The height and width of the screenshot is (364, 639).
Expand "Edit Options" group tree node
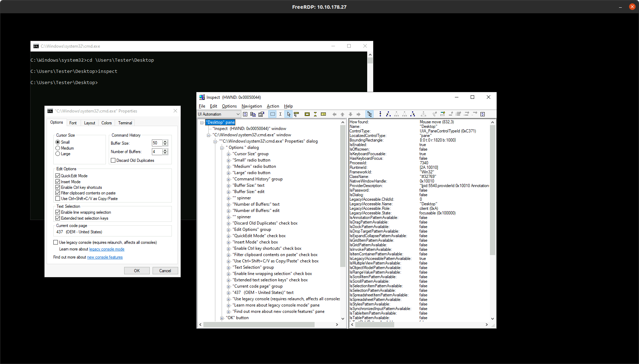coord(228,230)
